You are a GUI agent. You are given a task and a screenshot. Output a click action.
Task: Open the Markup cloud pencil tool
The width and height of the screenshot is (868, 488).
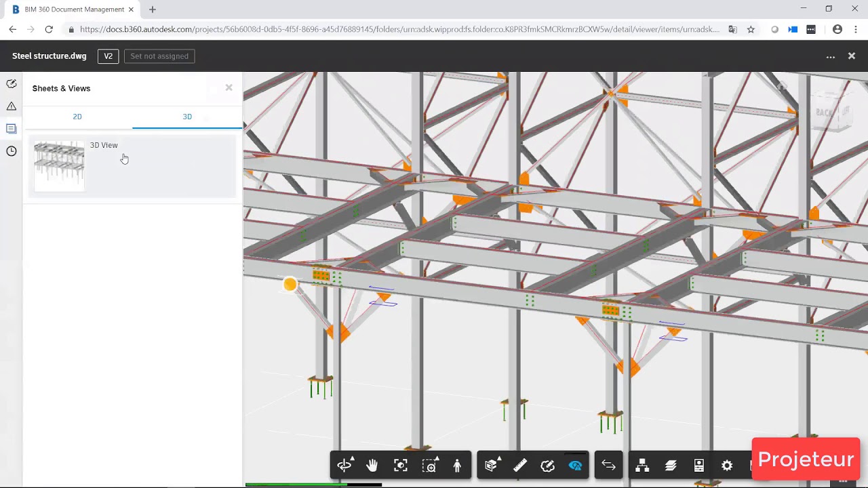point(548,466)
